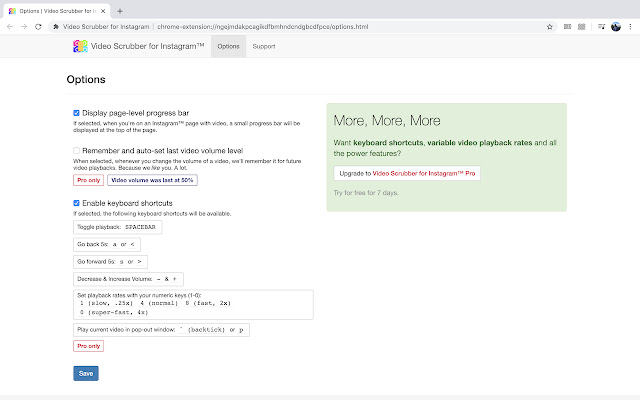
Task: Click the second extension icon after the bookmark star
Action: tap(582, 27)
